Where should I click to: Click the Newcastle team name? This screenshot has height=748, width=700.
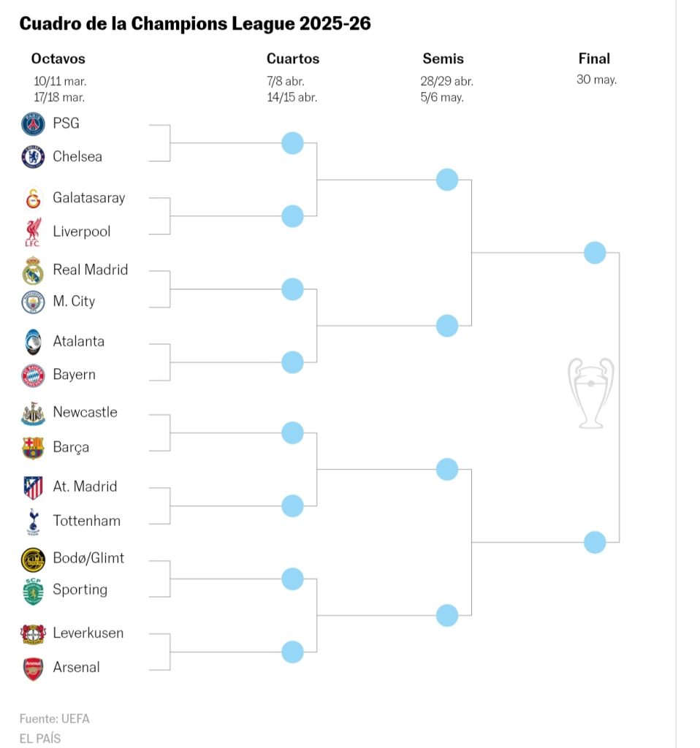pos(85,412)
